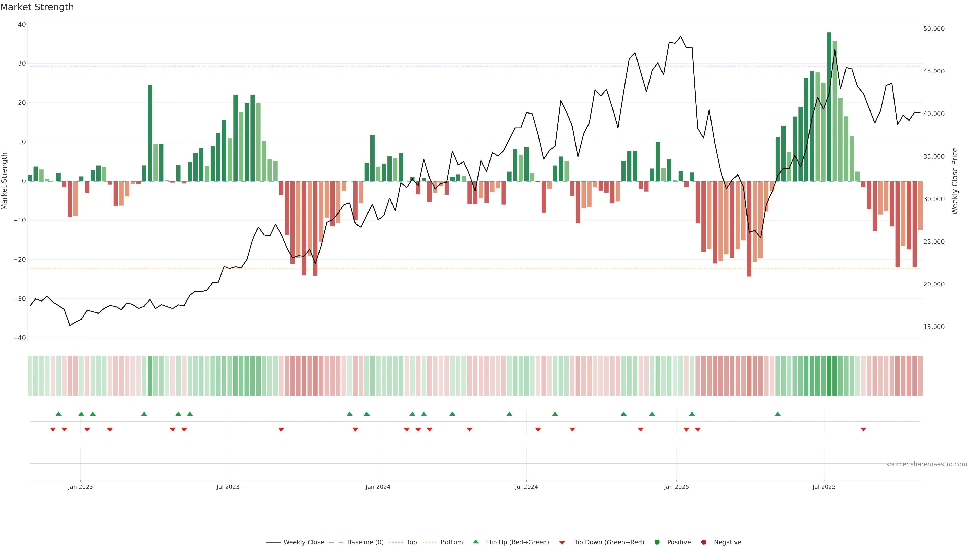
Task: Click the very first green flip-up triangle marker
Action: [59, 414]
